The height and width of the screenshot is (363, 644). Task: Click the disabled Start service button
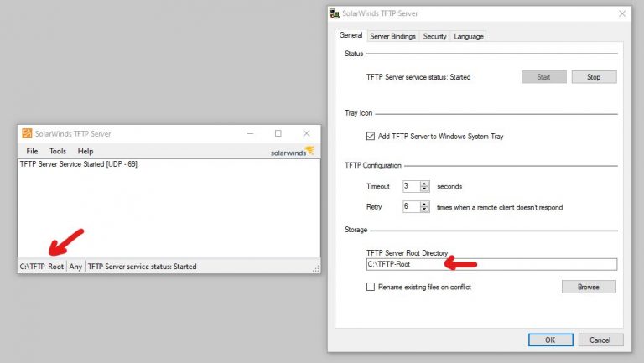click(543, 77)
